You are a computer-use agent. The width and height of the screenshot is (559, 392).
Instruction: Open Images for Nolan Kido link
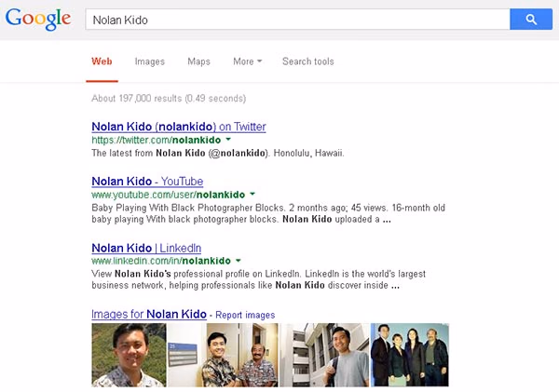149,315
